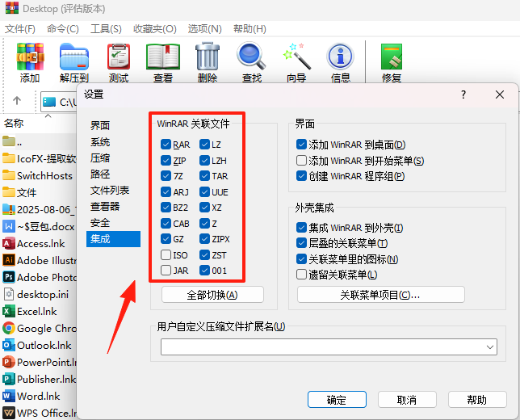
Task: Click the C:\ path address bar
Action: (x=59, y=103)
